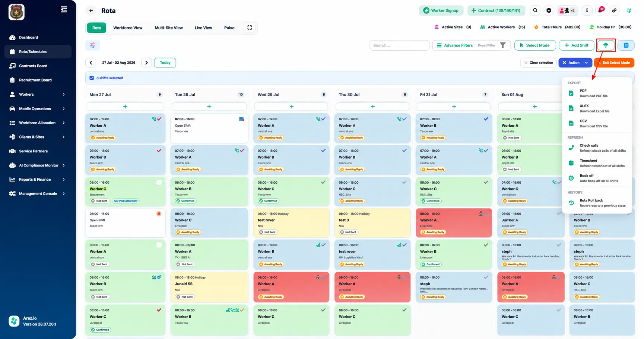
Task: Click the funnel filter icon
Action: click(503, 45)
